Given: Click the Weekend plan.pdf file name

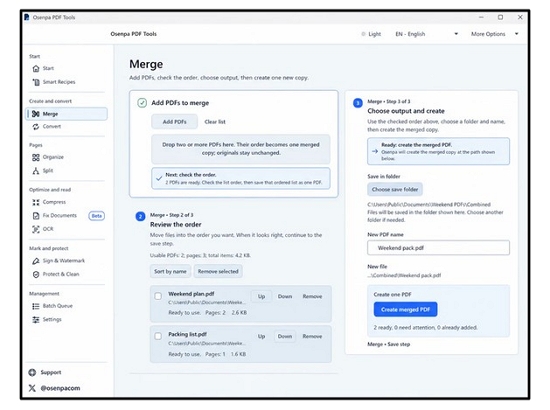Looking at the screenshot, I should click(191, 294).
